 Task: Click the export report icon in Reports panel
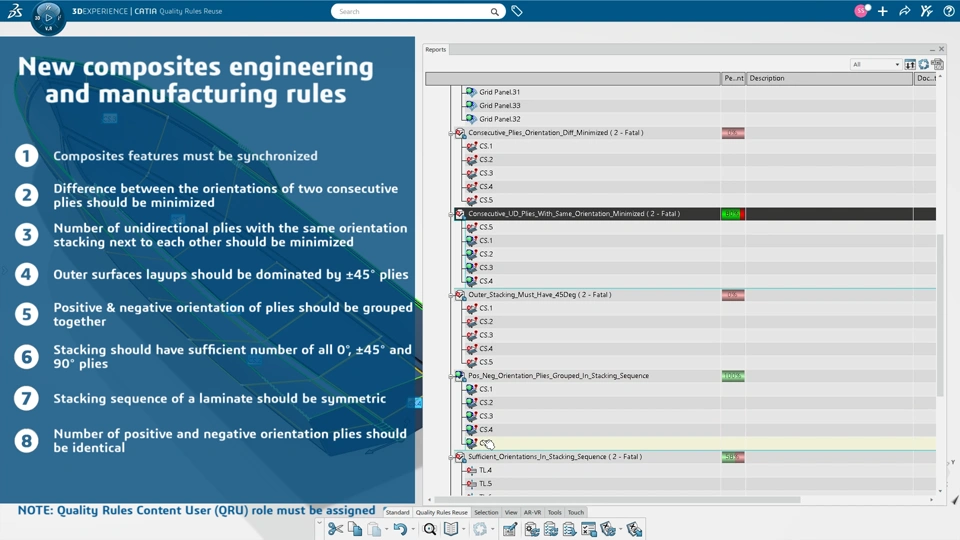(x=937, y=64)
